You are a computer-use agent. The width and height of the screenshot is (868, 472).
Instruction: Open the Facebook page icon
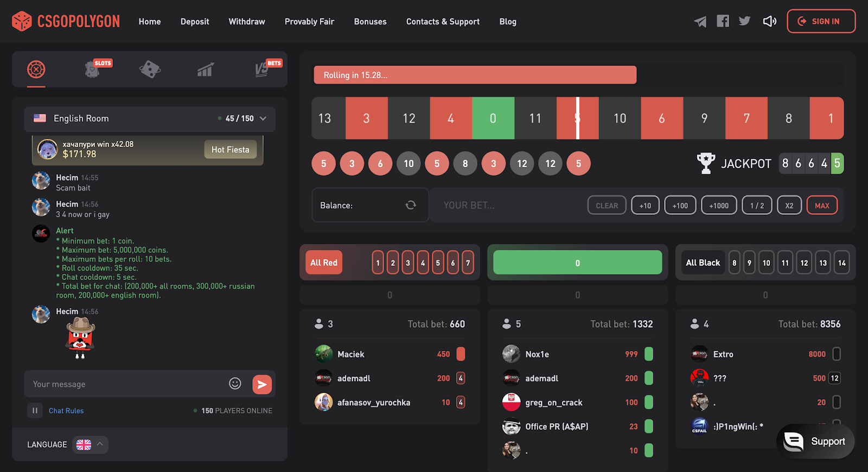pos(723,21)
